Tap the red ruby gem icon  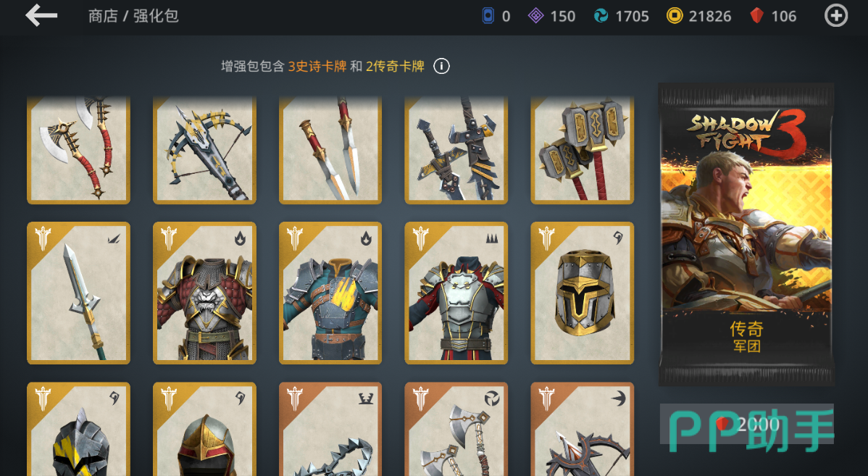756,15
